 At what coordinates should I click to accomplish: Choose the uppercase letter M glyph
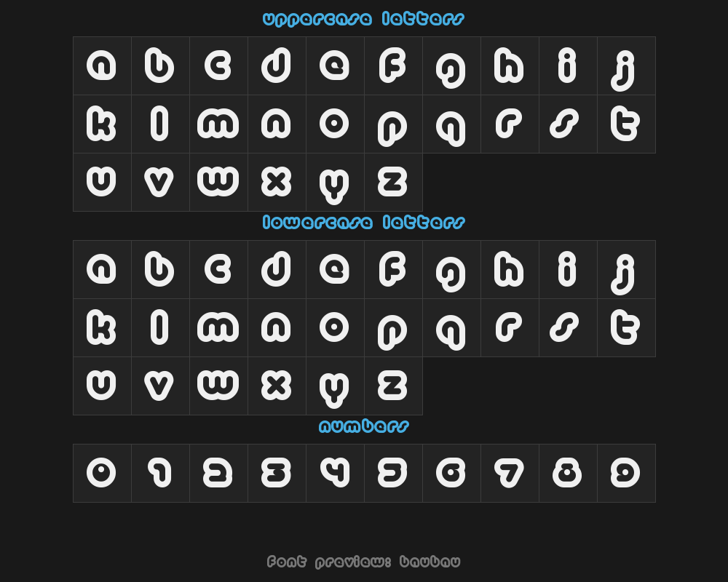point(218,124)
